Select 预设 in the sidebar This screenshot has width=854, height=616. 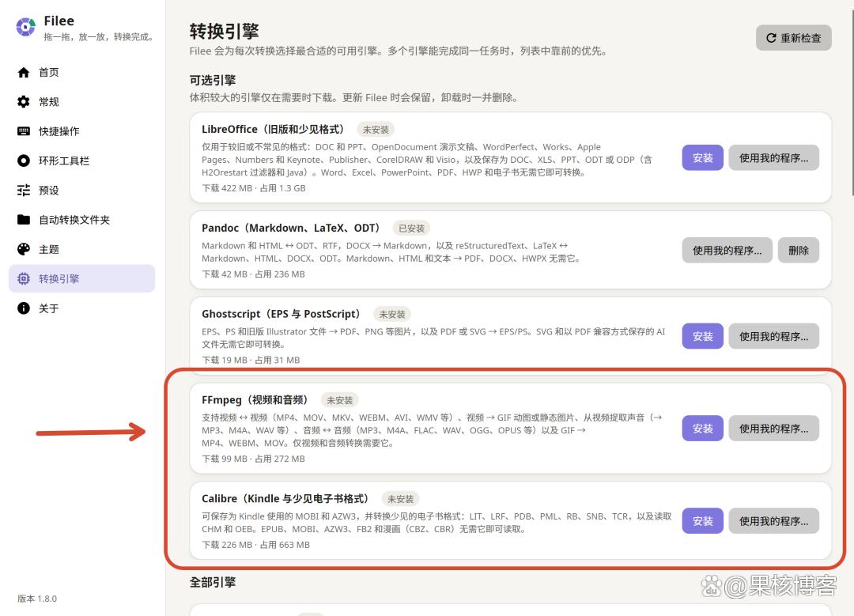[81, 190]
